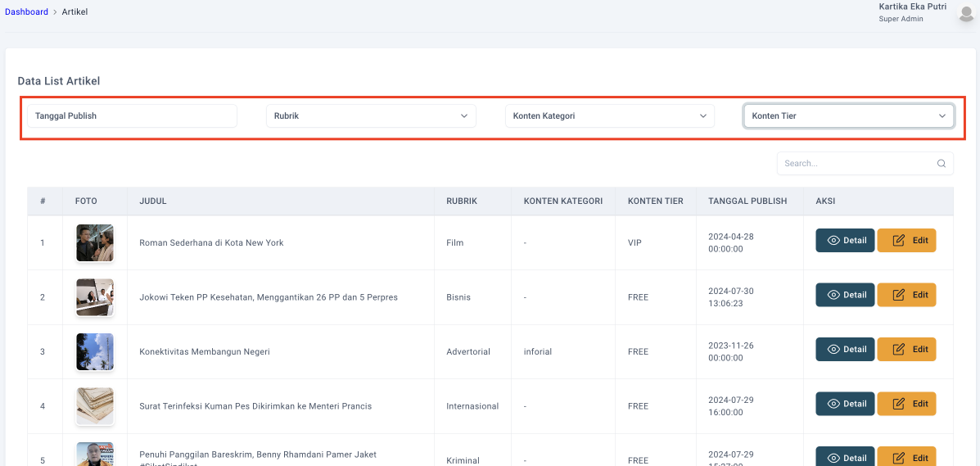Image resolution: width=980 pixels, height=466 pixels.
Task: Open Detail for the Penuhi Panggilan Bareskrim article
Action: 845,458
